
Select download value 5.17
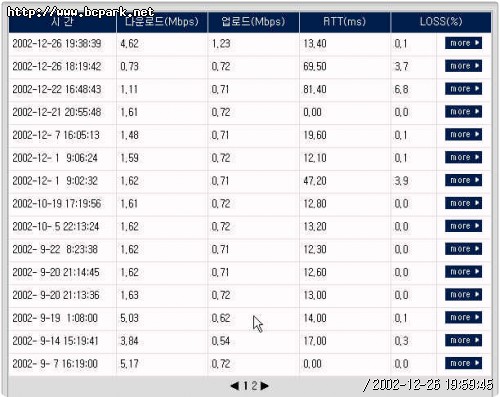coord(129,364)
